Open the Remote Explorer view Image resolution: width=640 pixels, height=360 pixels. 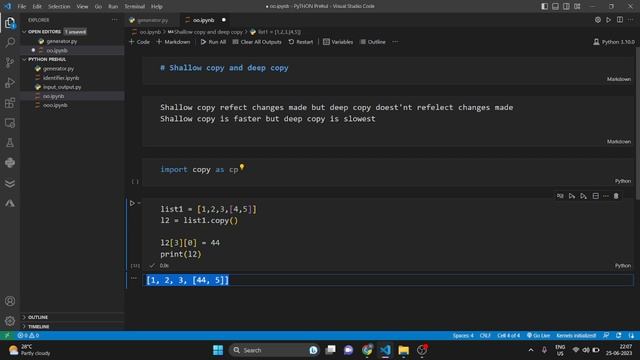[10, 123]
